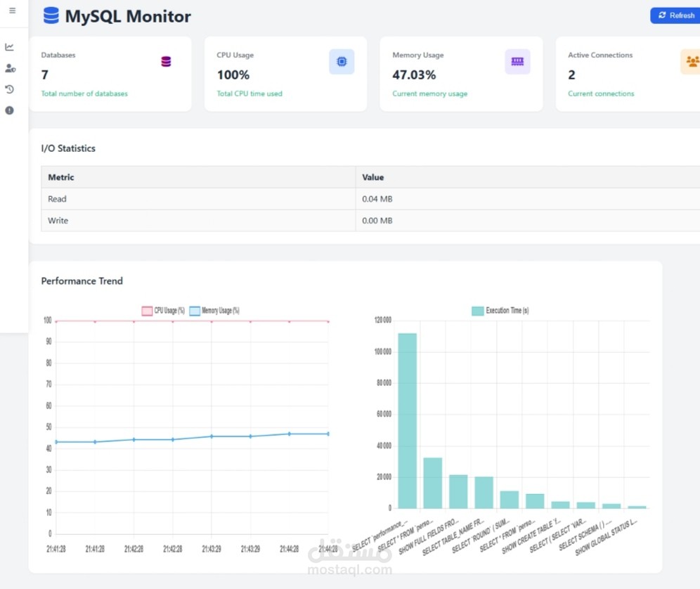Click the MySQL Monitor database logo
Image resolution: width=700 pixels, height=589 pixels.
tap(51, 15)
